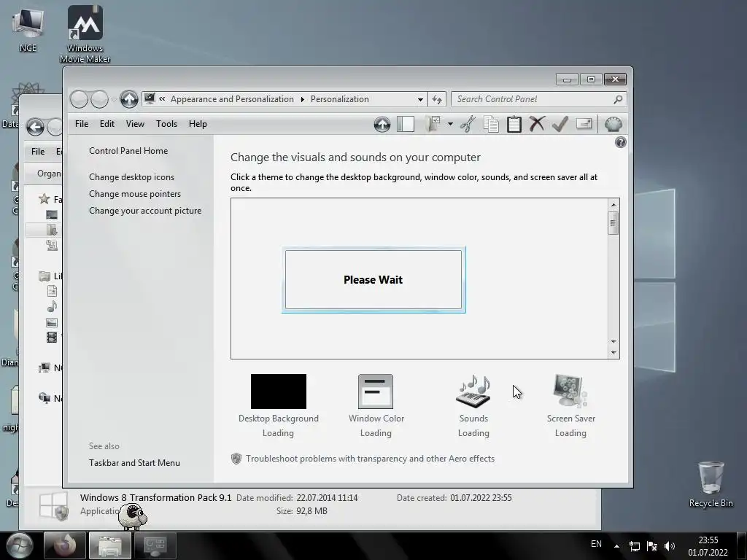Click the search magnifier icon

pyautogui.click(x=618, y=99)
